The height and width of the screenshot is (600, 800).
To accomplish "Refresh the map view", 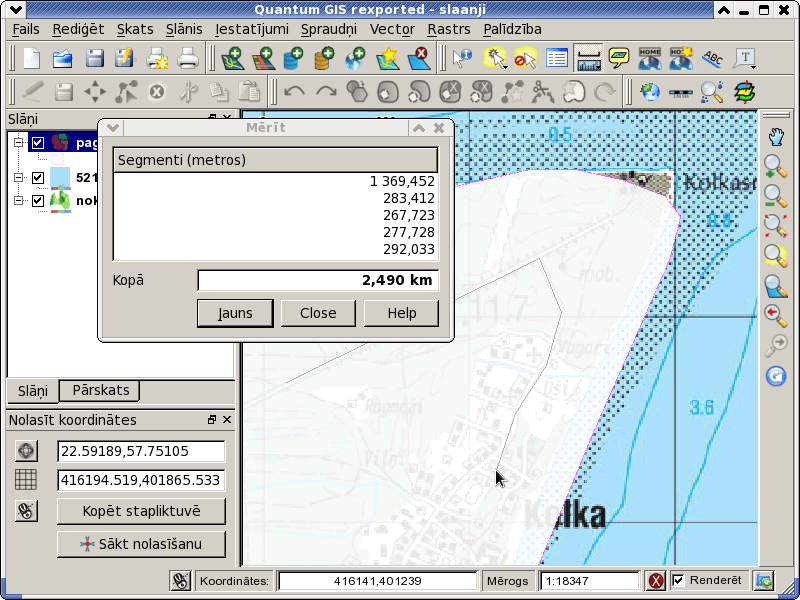I will tap(776, 377).
